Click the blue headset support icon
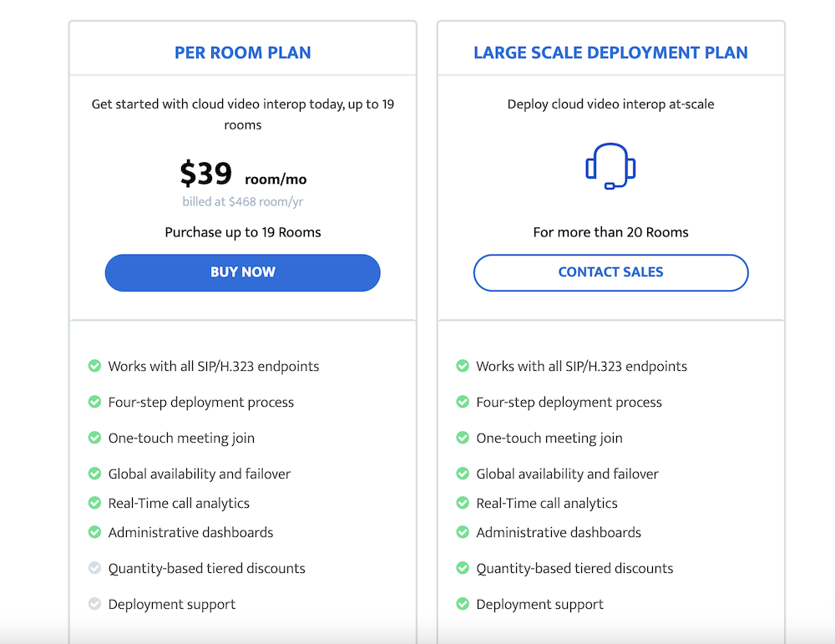Image resolution: width=835 pixels, height=644 pixels. coord(611,166)
